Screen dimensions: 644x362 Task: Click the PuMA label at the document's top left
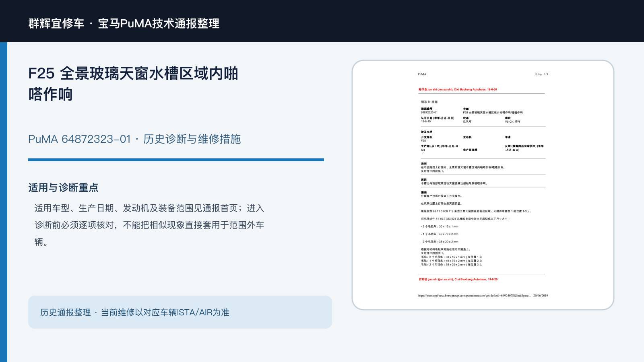tap(422, 74)
